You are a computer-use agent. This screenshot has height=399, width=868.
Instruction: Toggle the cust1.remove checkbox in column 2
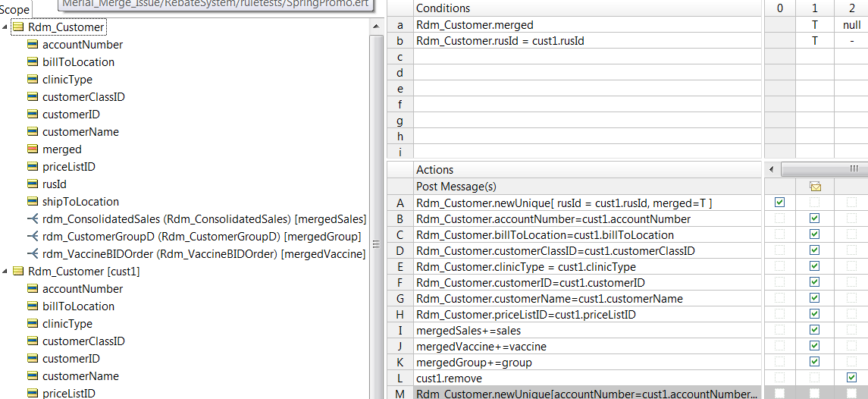(851, 378)
